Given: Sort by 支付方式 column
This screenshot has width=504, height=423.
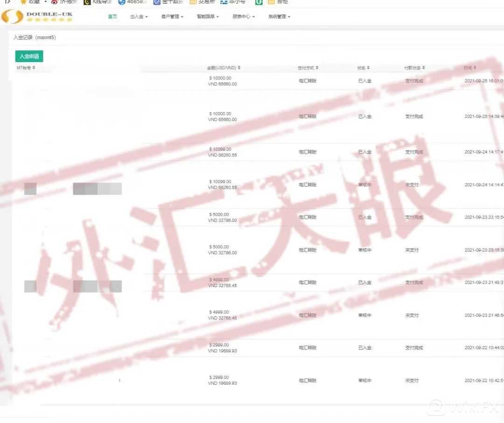Looking at the screenshot, I should [308, 68].
